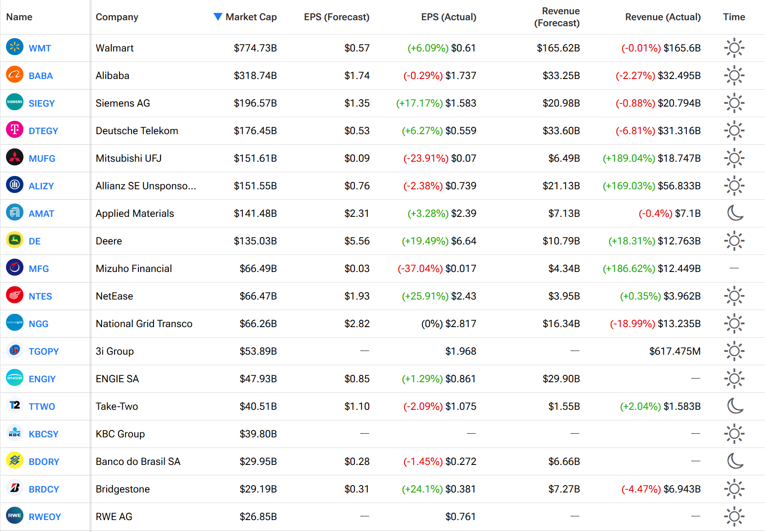
Task: Open the MFG ticker link
Action: point(39,269)
